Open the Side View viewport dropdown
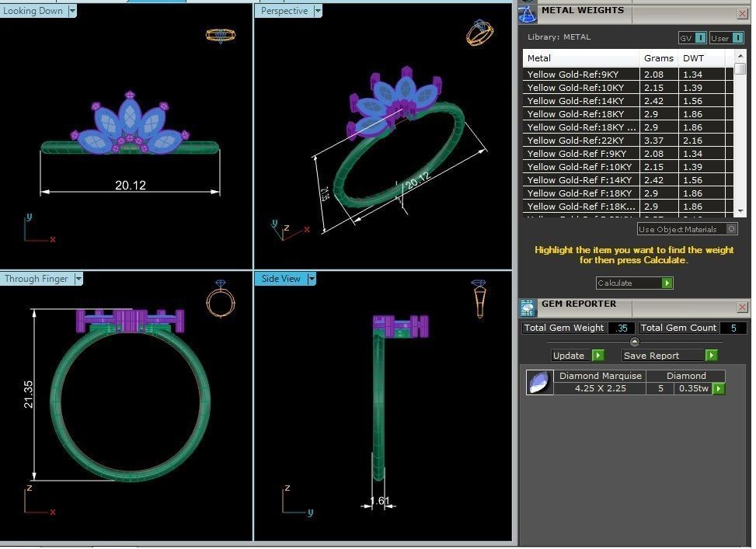This screenshot has width=756, height=549. (312, 279)
